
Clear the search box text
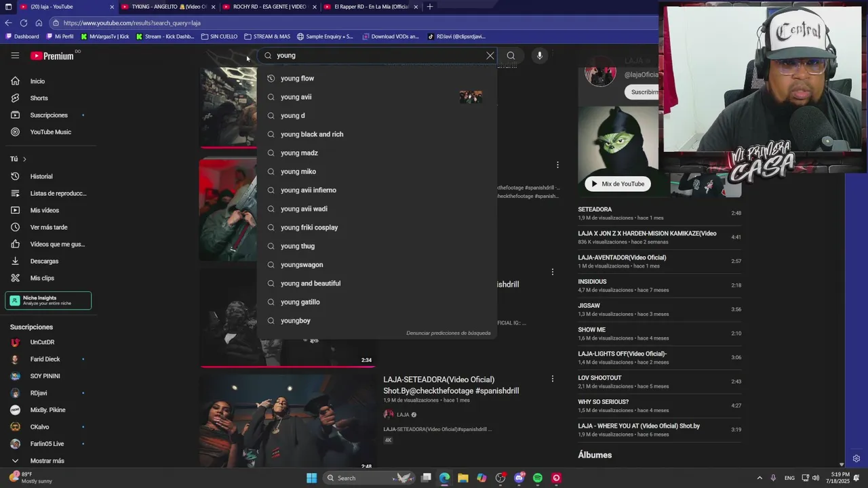coord(490,56)
